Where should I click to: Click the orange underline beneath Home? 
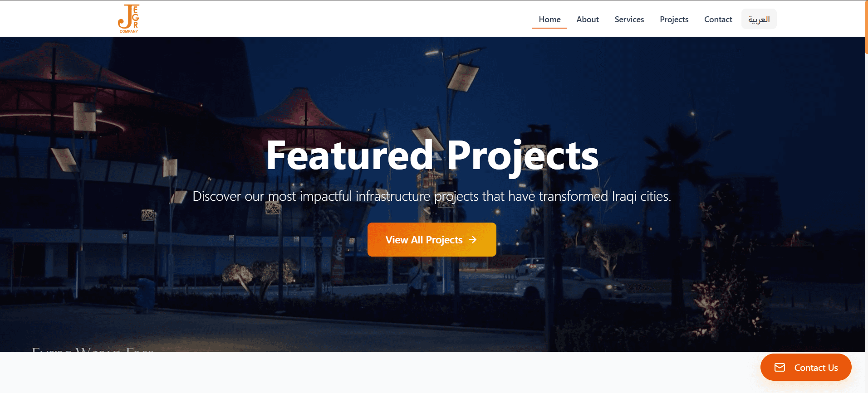[x=549, y=28]
